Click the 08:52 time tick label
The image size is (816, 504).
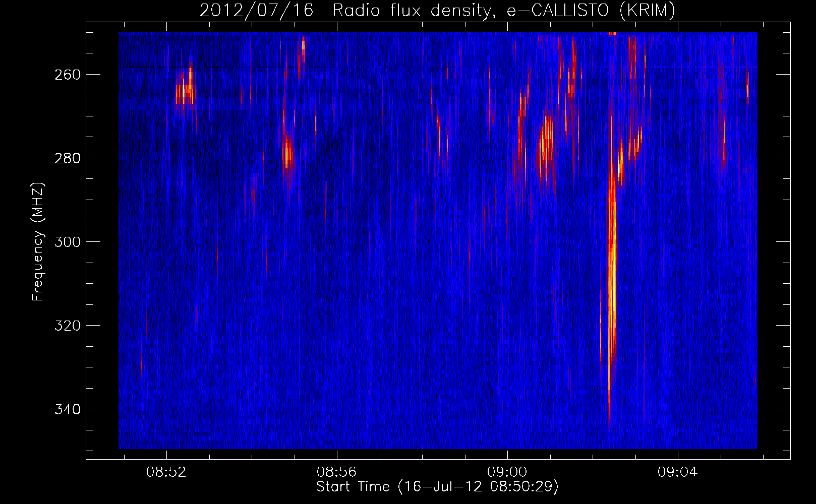(x=166, y=472)
